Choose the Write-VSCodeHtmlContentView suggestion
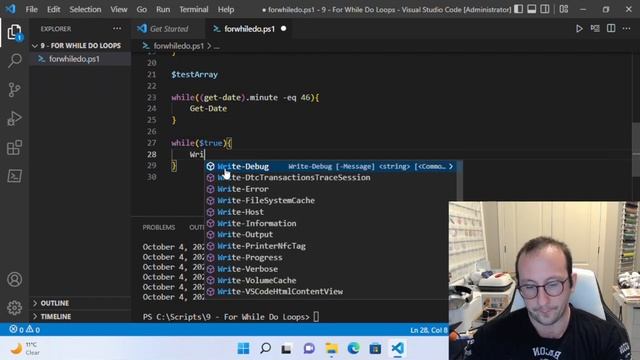The width and height of the screenshot is (640, 360). point(331,291)
